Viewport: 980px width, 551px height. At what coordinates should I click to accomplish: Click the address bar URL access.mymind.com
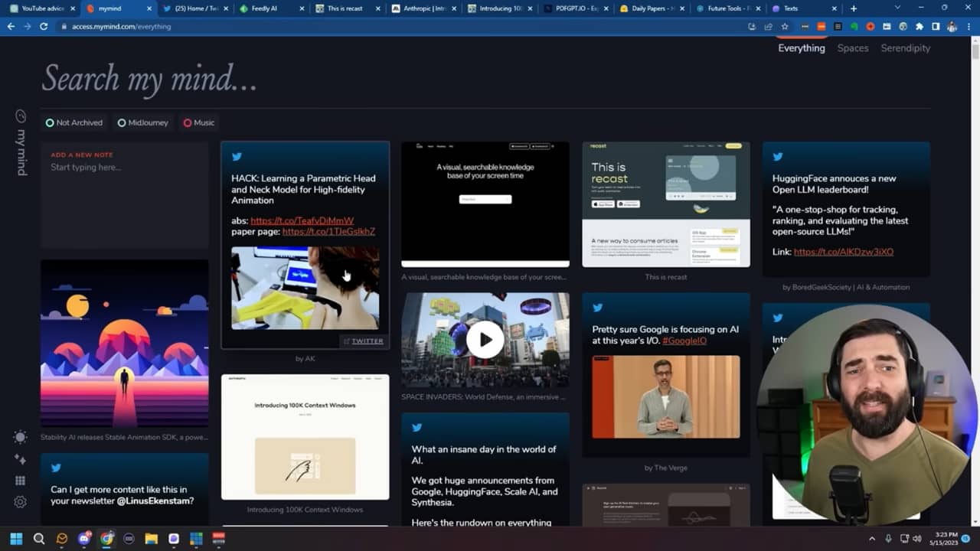[x=121, y=26]
